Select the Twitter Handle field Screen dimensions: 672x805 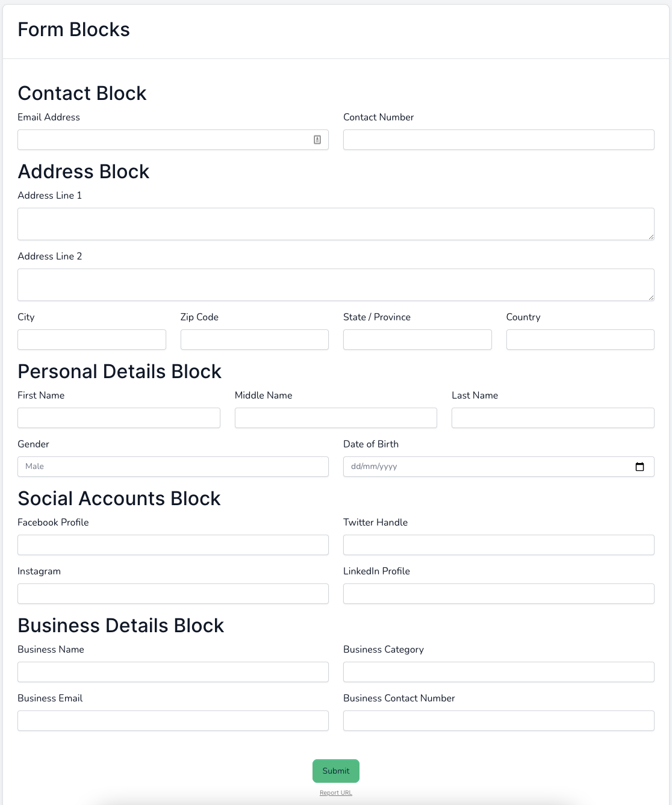tap(499, 545)
